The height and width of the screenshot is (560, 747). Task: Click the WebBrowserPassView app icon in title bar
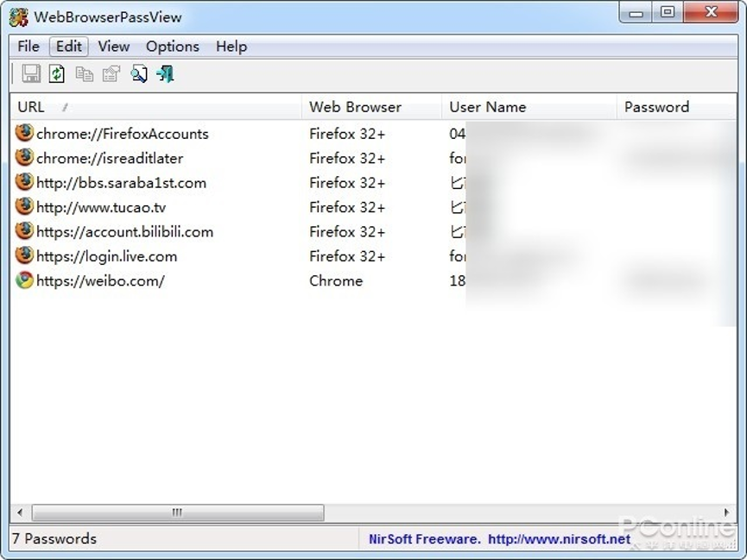[19, 17]
